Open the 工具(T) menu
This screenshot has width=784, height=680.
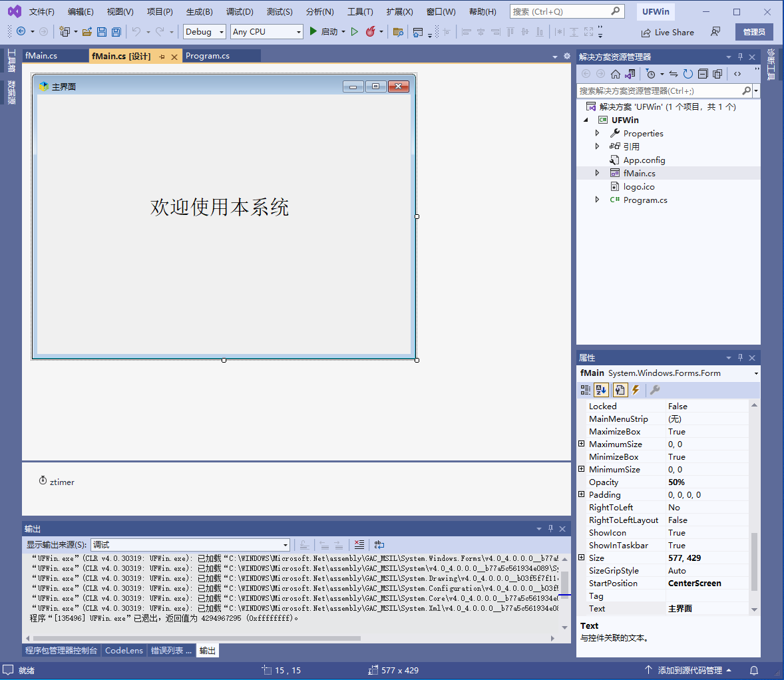coord(360,11)
